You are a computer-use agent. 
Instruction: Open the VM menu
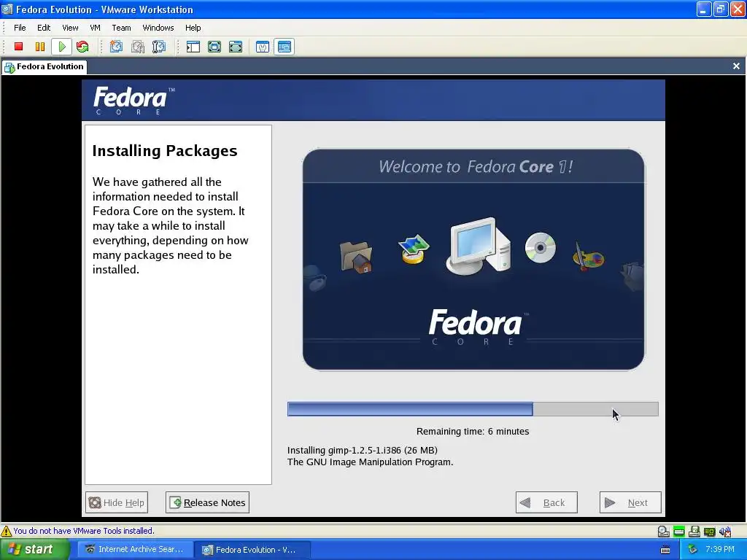click(x=96, y=28)
